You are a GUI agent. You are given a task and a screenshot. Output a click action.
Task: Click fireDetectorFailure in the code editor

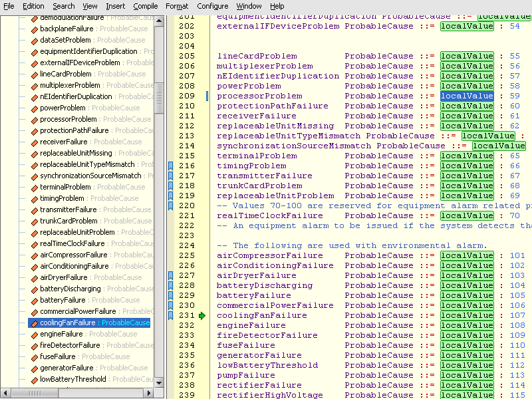pos(267,336)
